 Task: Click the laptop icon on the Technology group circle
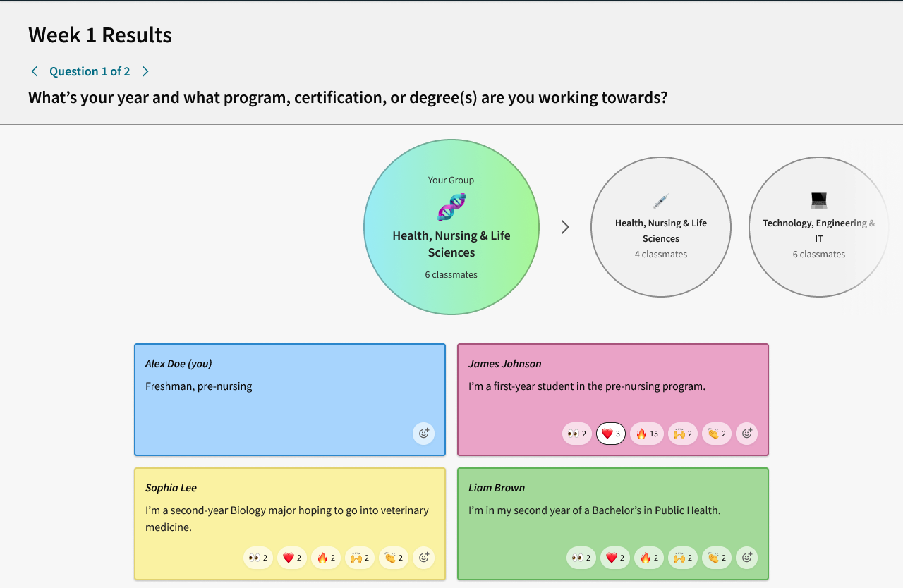click(818, 200)
